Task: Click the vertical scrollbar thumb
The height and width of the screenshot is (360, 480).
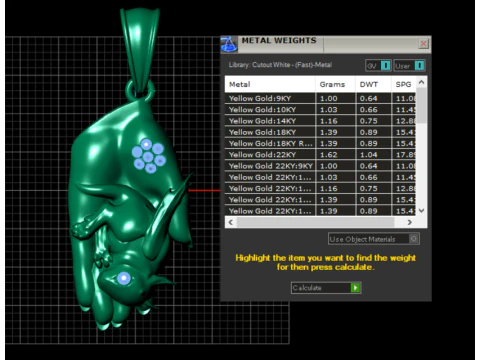Action: [421, 106]
